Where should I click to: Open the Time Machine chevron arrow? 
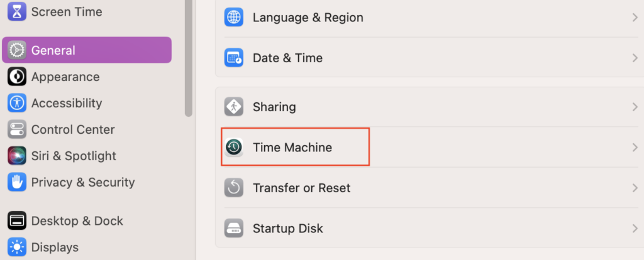point(635,148)
